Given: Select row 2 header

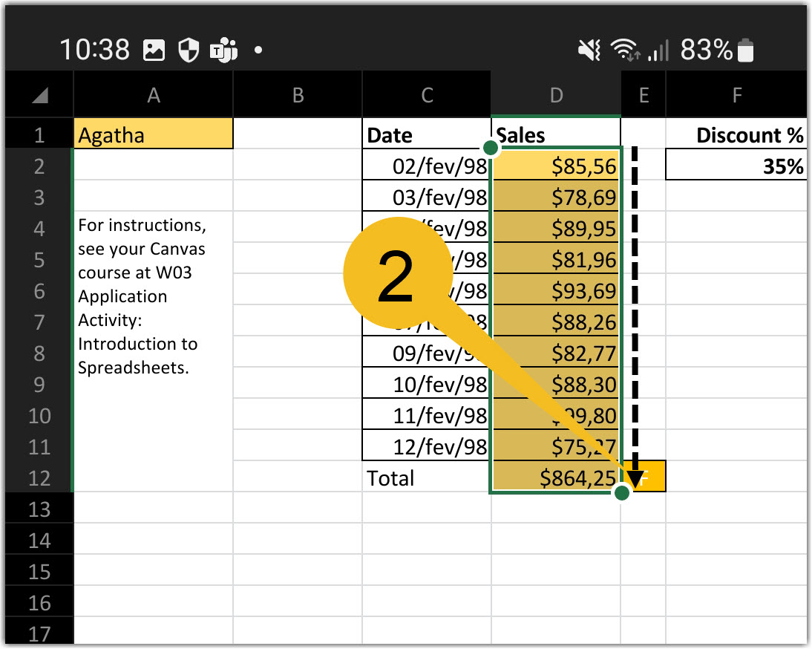Looking at the screenshot, I should point(39,167).
